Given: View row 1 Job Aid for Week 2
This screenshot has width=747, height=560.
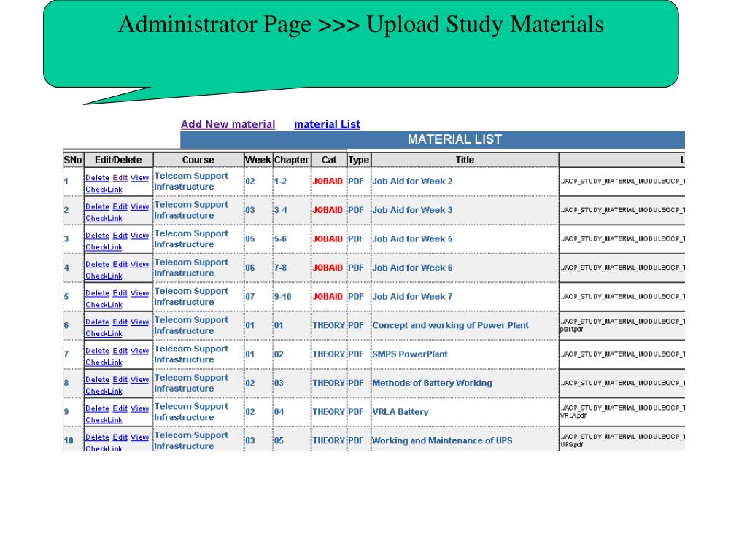Looking at the screenshot, I should (x=139, y=178).
